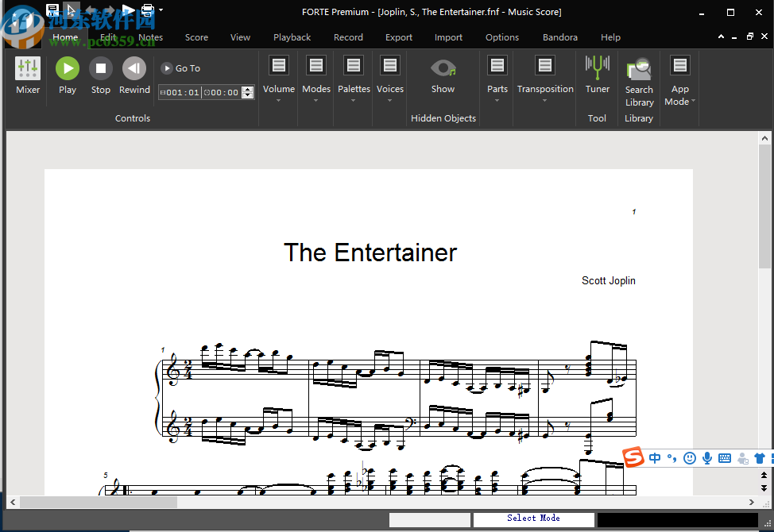Open Search Library
The height and width of the screenshot is (532, 774).
639,82
